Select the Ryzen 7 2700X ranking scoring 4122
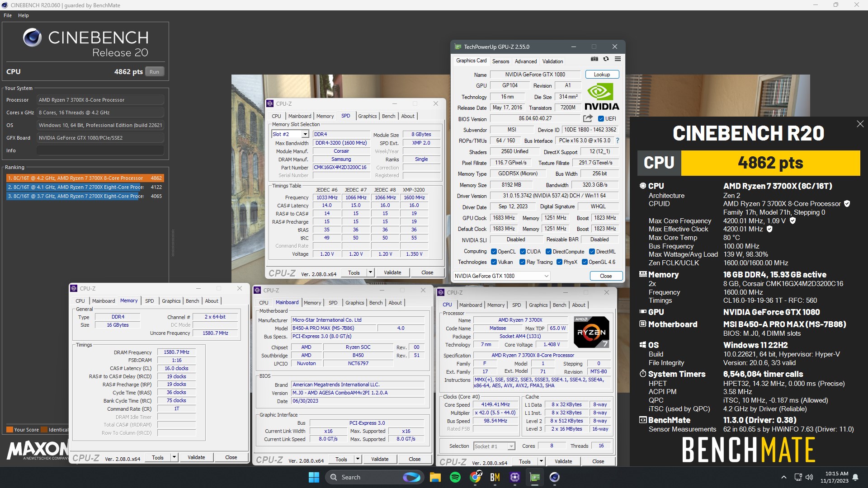868x488 pixels. (85, 187)
